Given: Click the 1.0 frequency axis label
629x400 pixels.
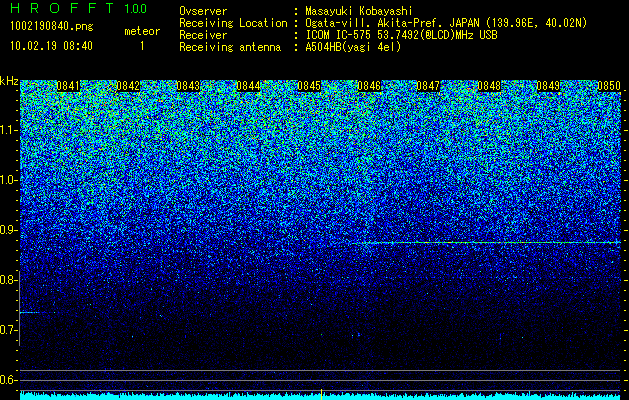Looking at the screenshot, I should point(9,181).
